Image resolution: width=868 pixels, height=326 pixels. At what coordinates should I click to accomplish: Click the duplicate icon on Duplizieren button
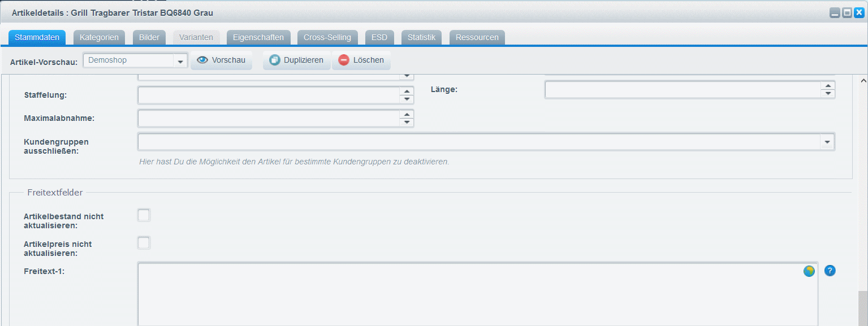point(275,60)
